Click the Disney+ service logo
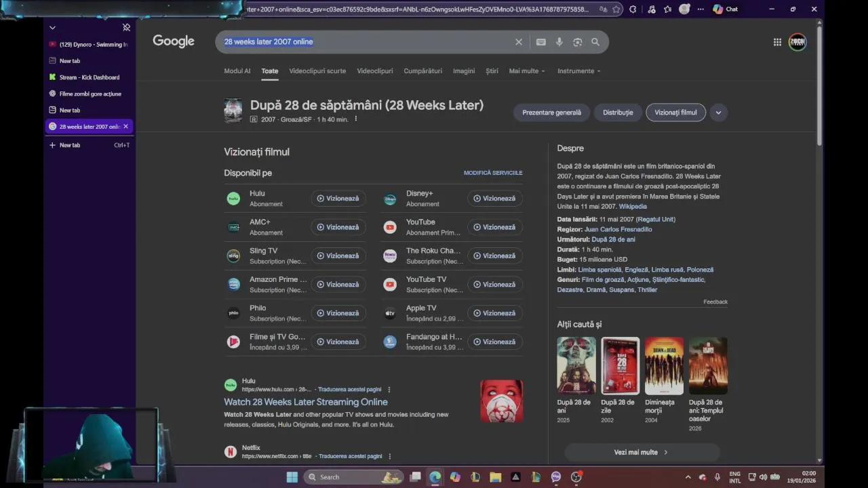This screenshot has width=868, height=488. click(390, 199)
